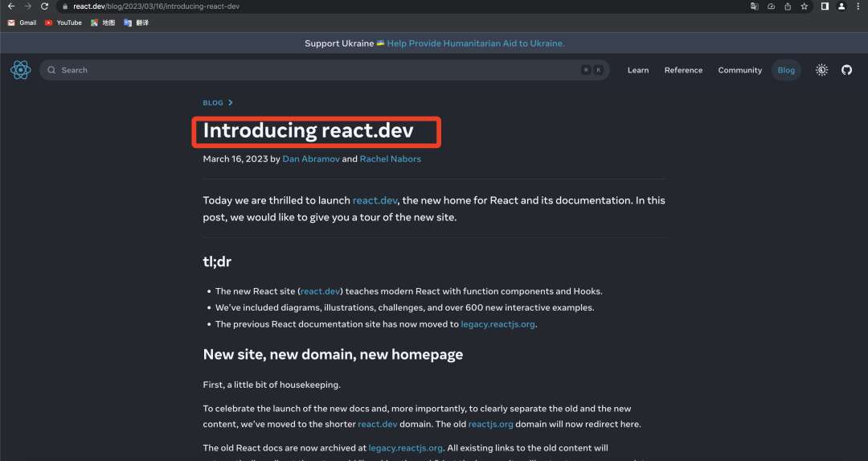Click react.dev link in housekeeping paragraph

coord(378,424)
